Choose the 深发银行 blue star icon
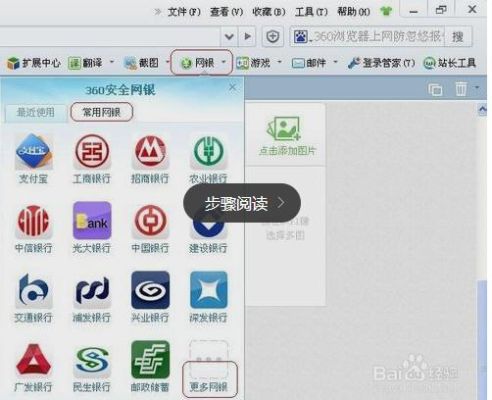The width and height of the screenshot is (492, 400). pos(208,290)
